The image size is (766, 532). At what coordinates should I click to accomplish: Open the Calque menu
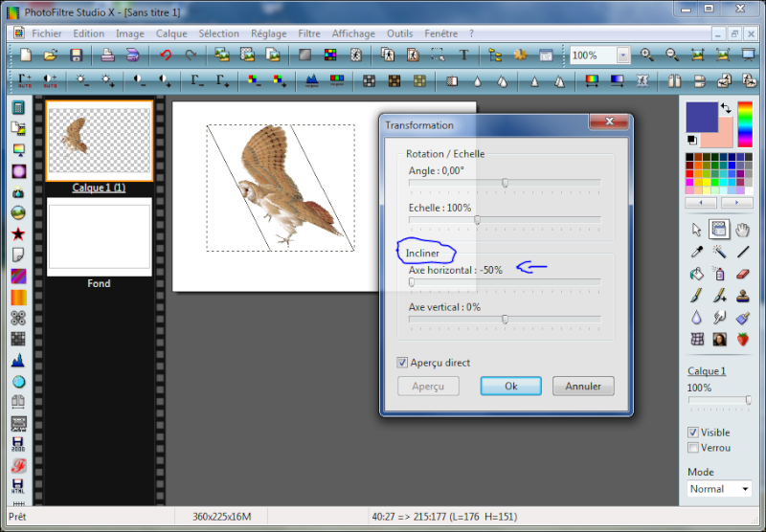(x=171, y=33)
